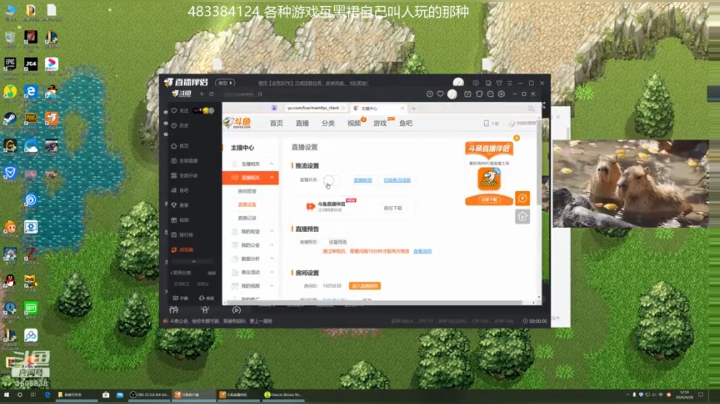Collapse the orange 直播相关 section
720x404 pixels.
[251, 177]
